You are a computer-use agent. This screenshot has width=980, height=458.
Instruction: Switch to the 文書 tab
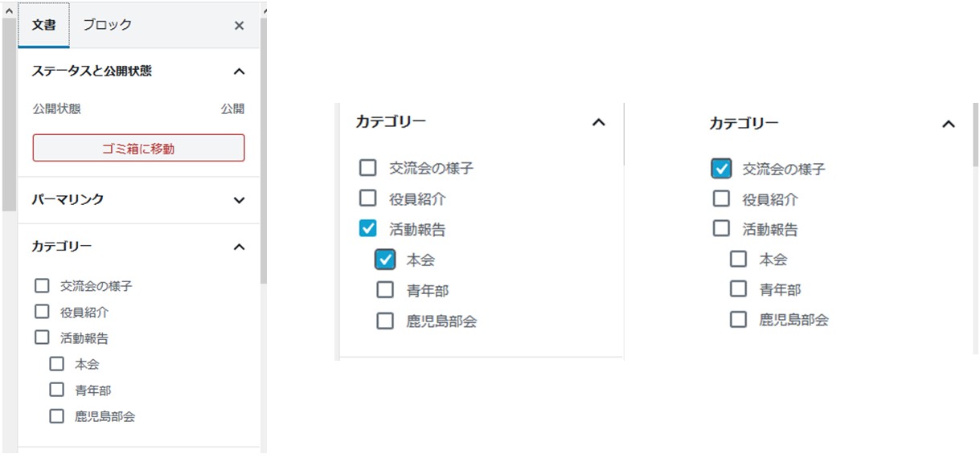point(44,25)
